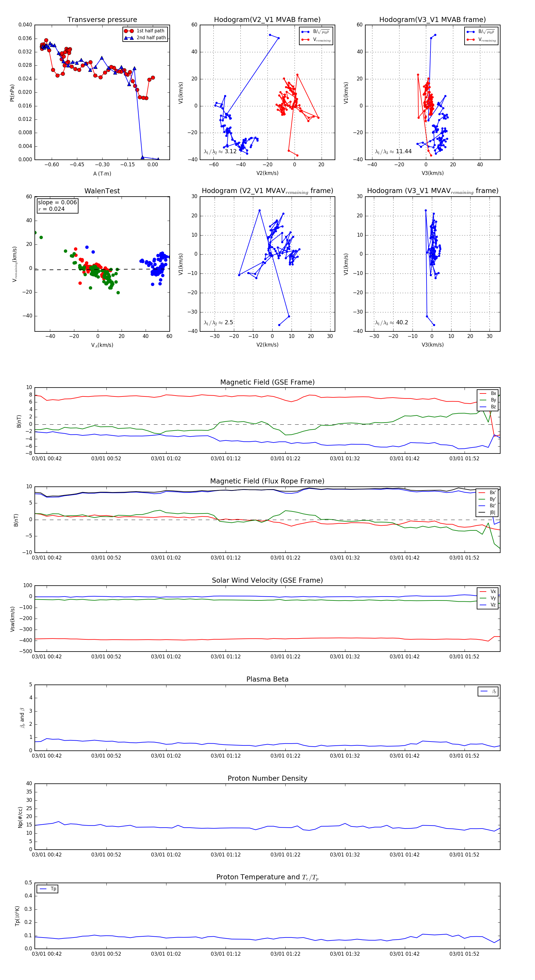Click '03/01 01:12' tick on GSE field plot
The width and height of the screenshot is (535, 980).
(225, 459)
